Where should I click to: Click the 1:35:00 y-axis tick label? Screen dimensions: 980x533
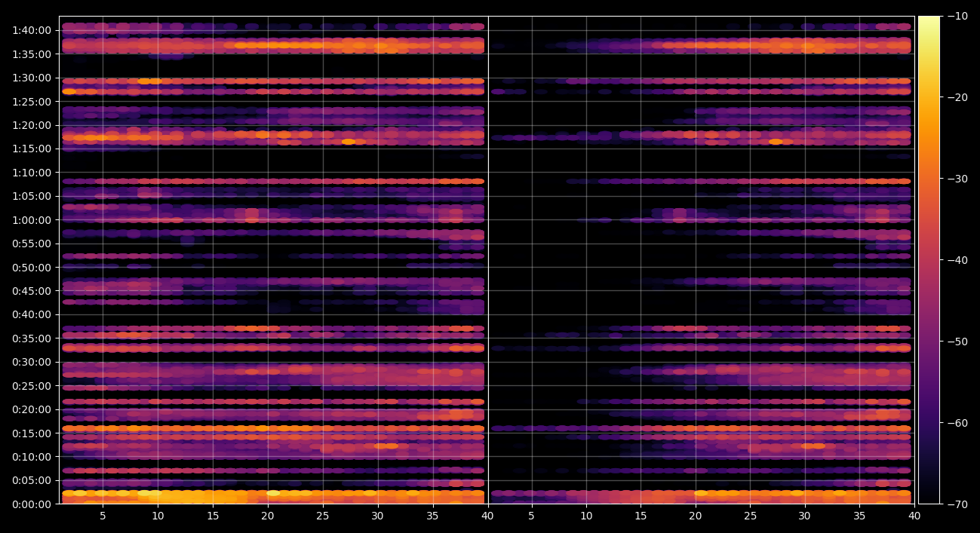coord(32,54)
